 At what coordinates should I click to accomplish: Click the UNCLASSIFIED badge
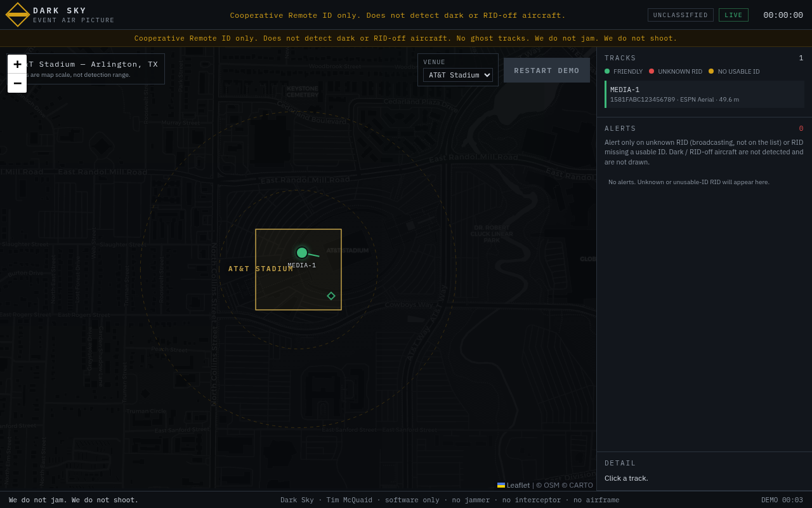pyautogui.click(x=681, y=15)
